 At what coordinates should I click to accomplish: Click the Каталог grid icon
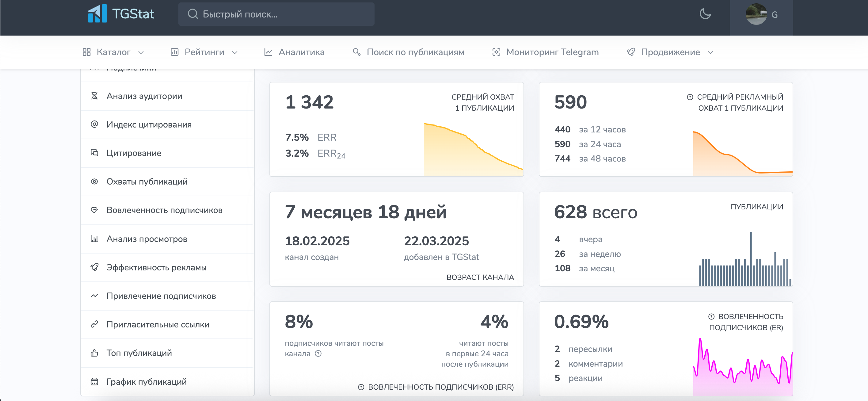[87, 52]
